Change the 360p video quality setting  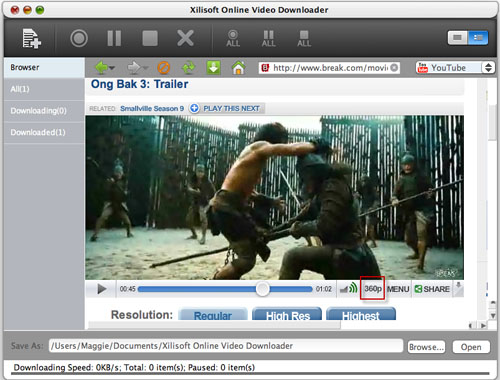[373, 289]
